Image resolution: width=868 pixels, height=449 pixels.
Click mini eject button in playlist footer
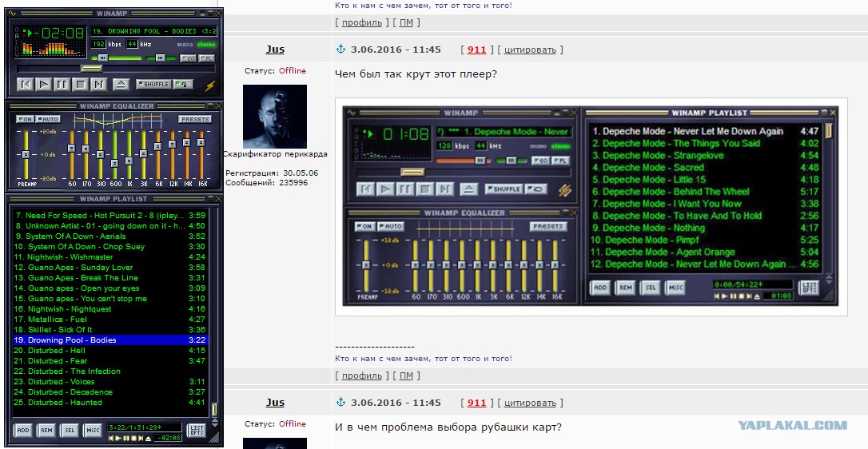pos(148,439)
